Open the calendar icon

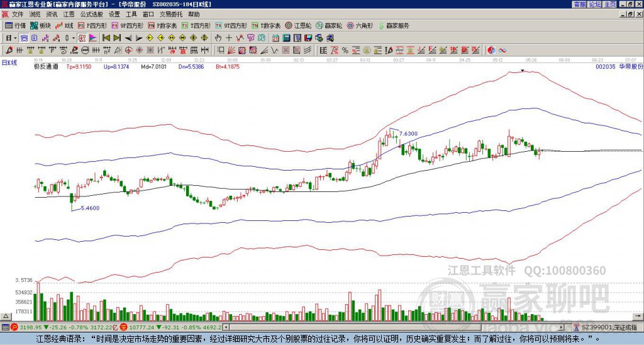pos(275,38)
